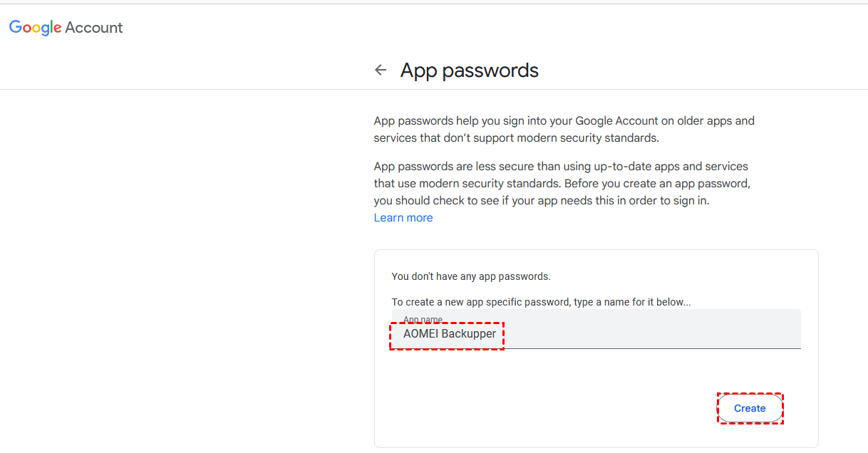Viewport: 868px width, 453px height.
Task: Click the "You don't have any app passwords" message
Action: (471, 276)
